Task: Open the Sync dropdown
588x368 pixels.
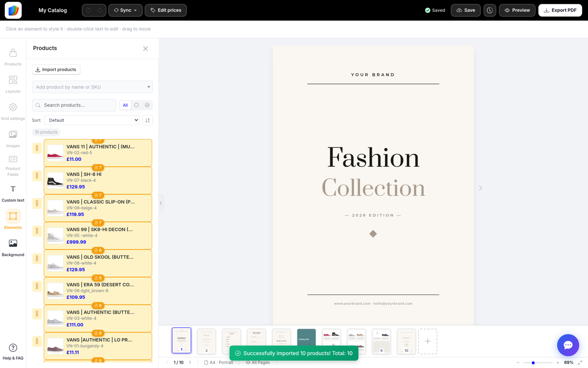Action: click(x=125, y=10)
